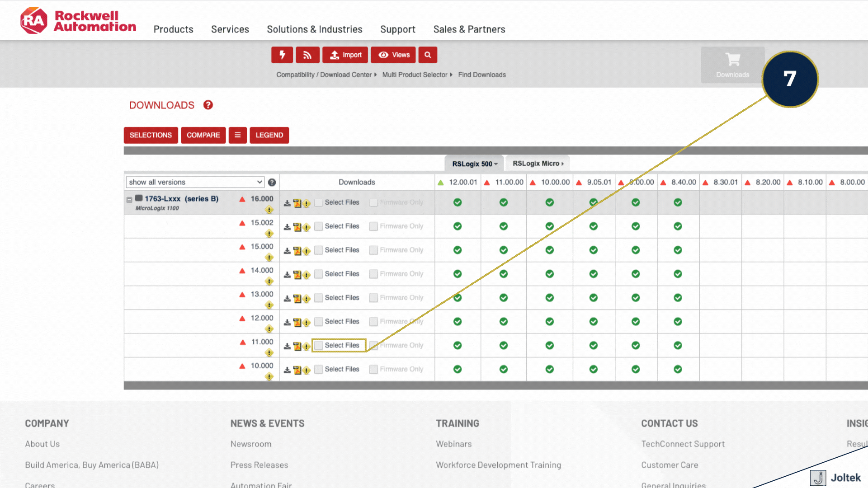Click the LEGEND button
This screenshot has width=868, height=488.
coord(269,135)
